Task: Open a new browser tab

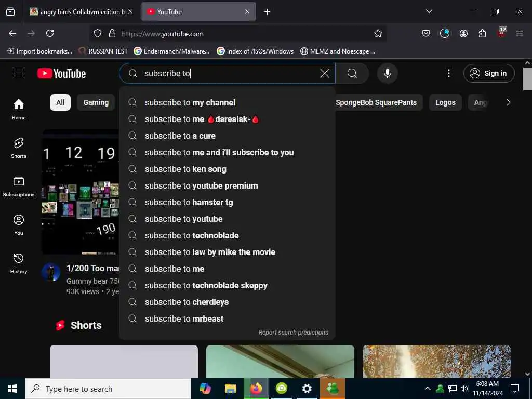Action: [x=268, y=12]
